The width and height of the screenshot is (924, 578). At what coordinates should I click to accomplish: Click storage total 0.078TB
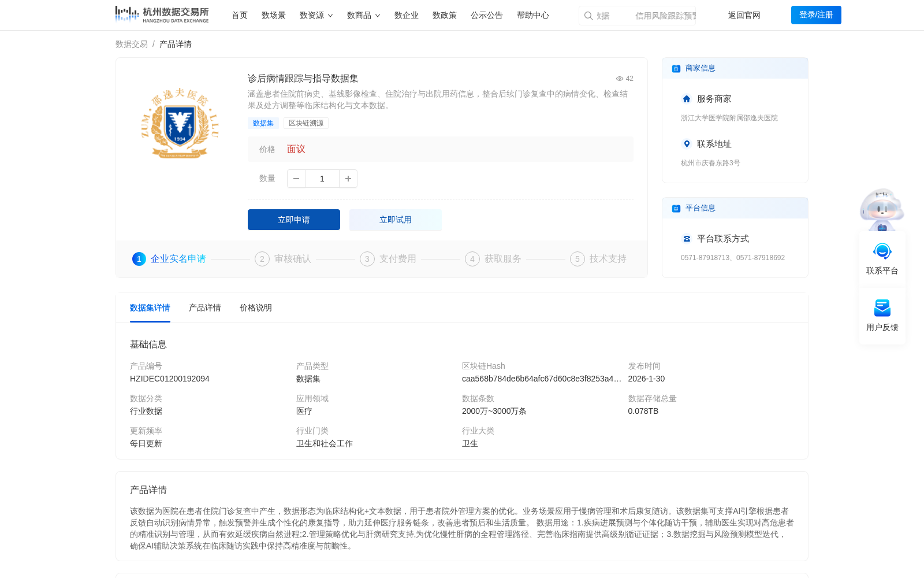pos(643,412)
